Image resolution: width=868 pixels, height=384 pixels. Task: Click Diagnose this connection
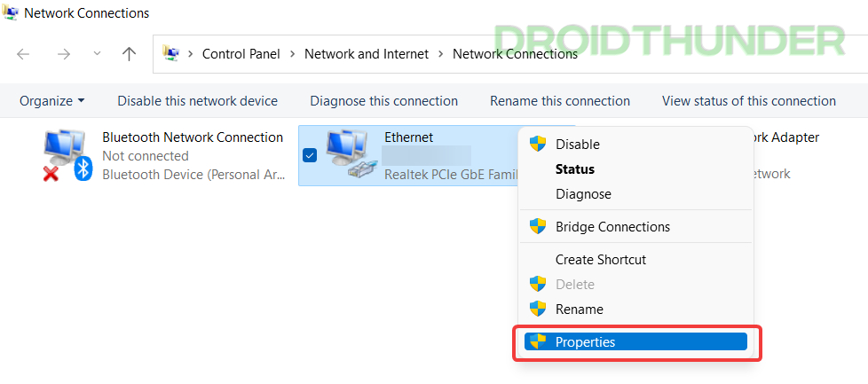pyautogui.click(x=383, y=101)
